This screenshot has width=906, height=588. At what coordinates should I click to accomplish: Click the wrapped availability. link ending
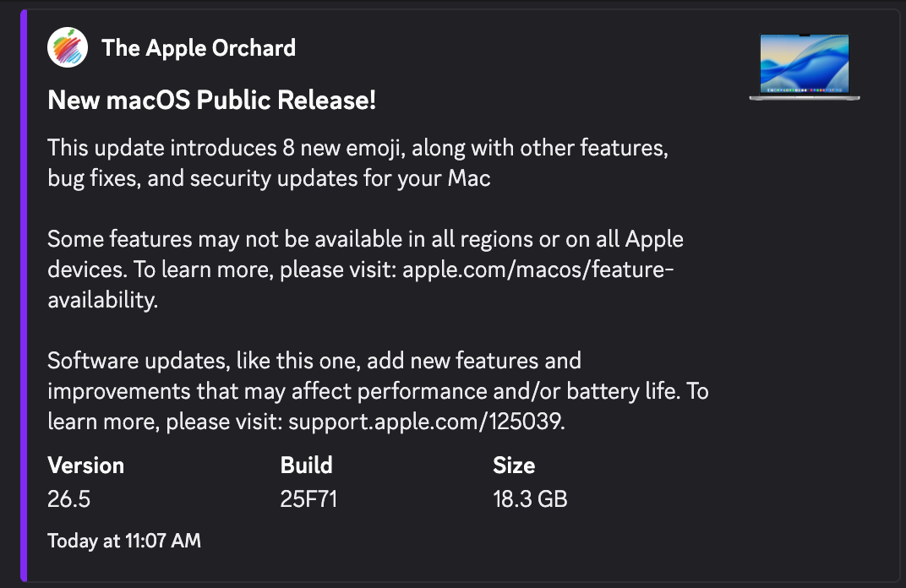[103, 300]
